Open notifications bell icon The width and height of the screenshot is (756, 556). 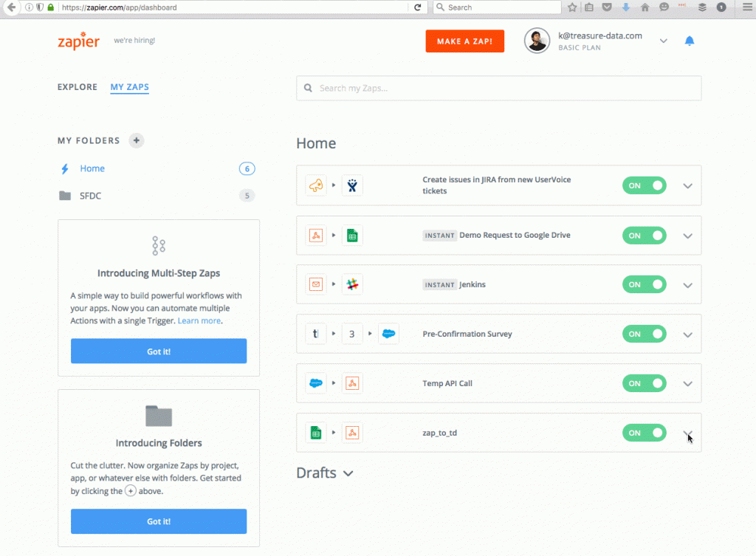click(x=690, y=41)
